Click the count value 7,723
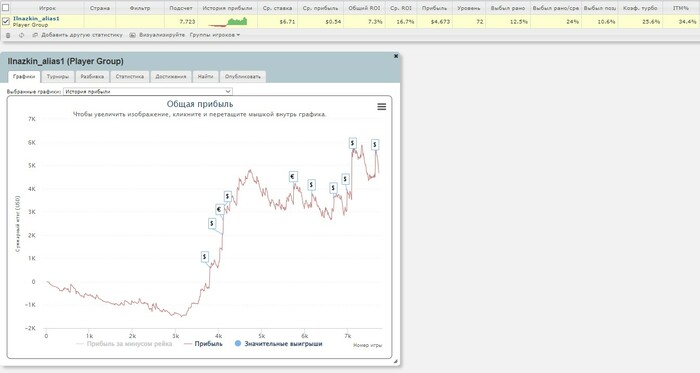 tap(187, 21)
